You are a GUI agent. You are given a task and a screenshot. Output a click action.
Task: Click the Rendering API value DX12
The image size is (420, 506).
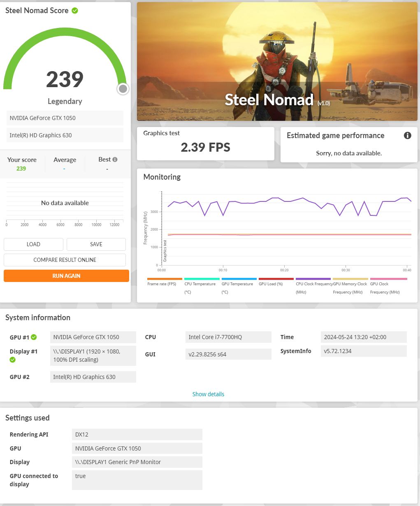coord(137,434)
